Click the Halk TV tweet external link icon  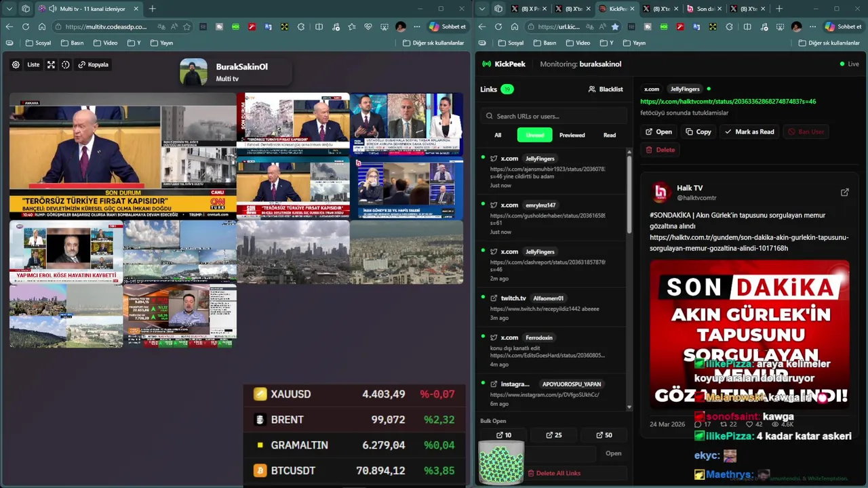[844, 192]
